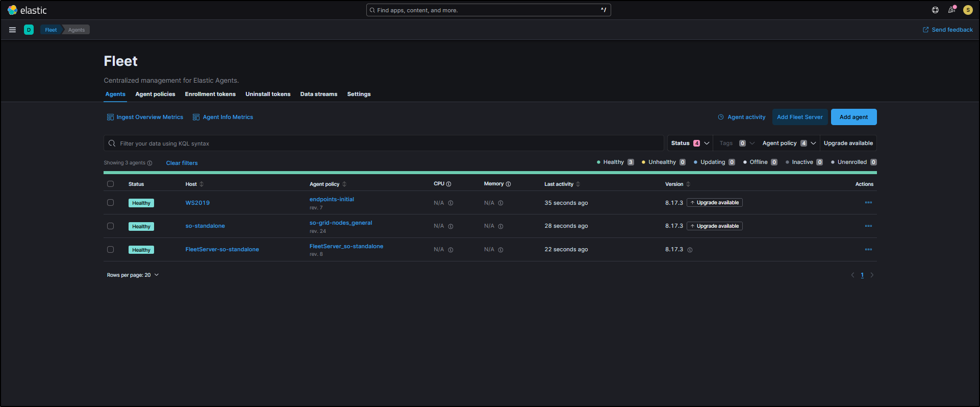Image resolution: width=980 pixels, height=407 pixels.
Task: Click the Elastic logo home icon
Action: point(12,10)
